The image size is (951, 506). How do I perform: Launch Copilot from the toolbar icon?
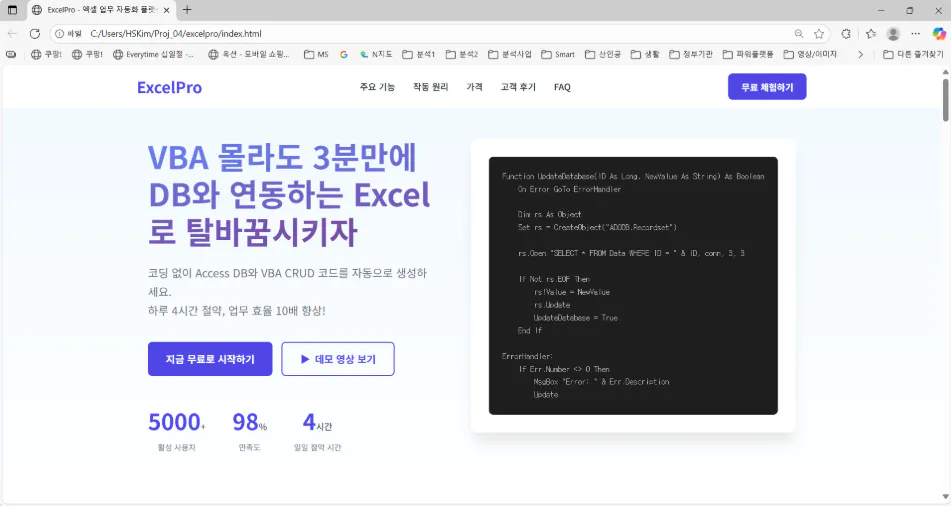coord(939,33)
